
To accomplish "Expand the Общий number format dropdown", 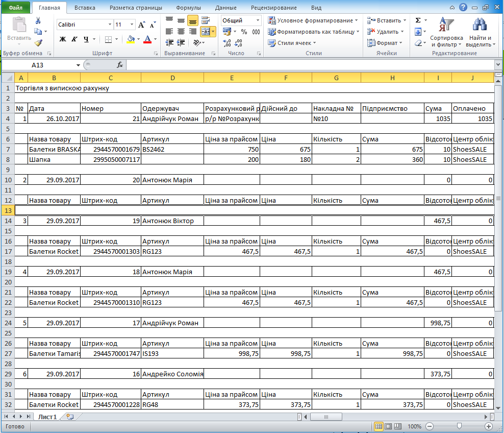I will (x=258, y=20).
